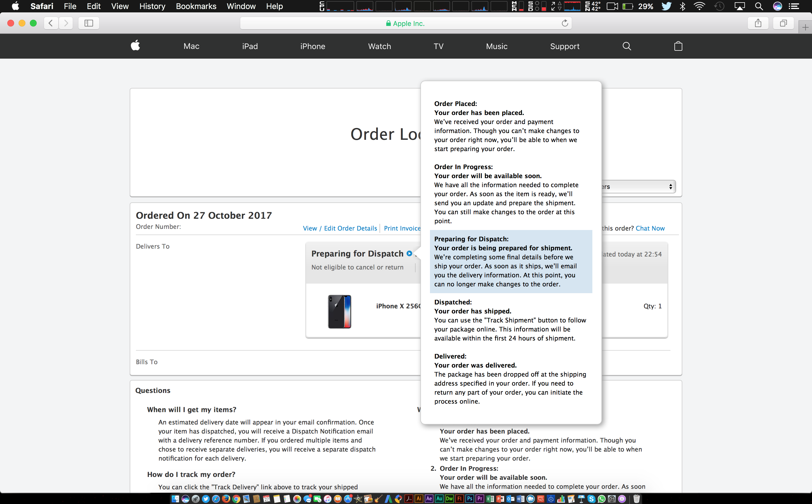This screenshot has width=812, height=504.
Task: Click the Chat Now link
Action: coord(650,228)
